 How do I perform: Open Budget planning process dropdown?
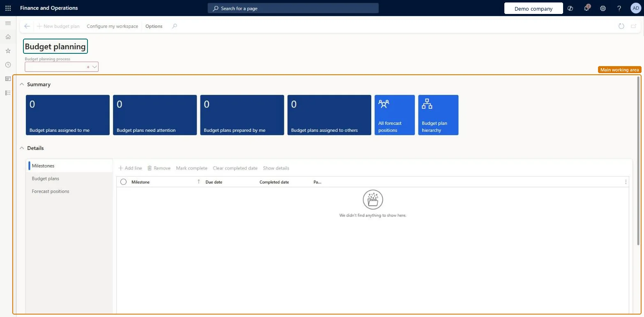coord(94,67)
